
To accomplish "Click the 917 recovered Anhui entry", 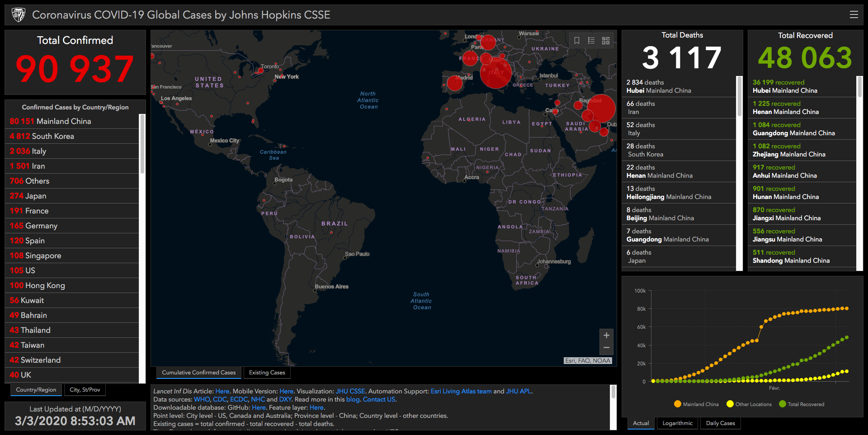I will (802, 171).
